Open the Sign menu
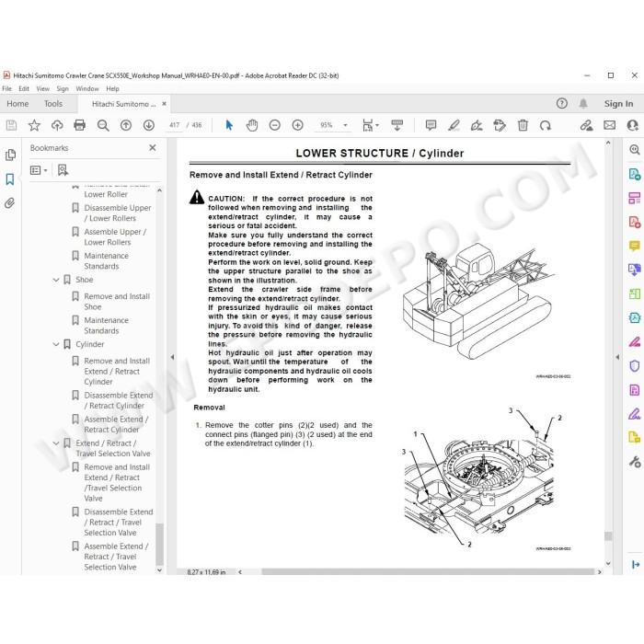The height and width of the screenshot is (644, 644). coord(63,88)
